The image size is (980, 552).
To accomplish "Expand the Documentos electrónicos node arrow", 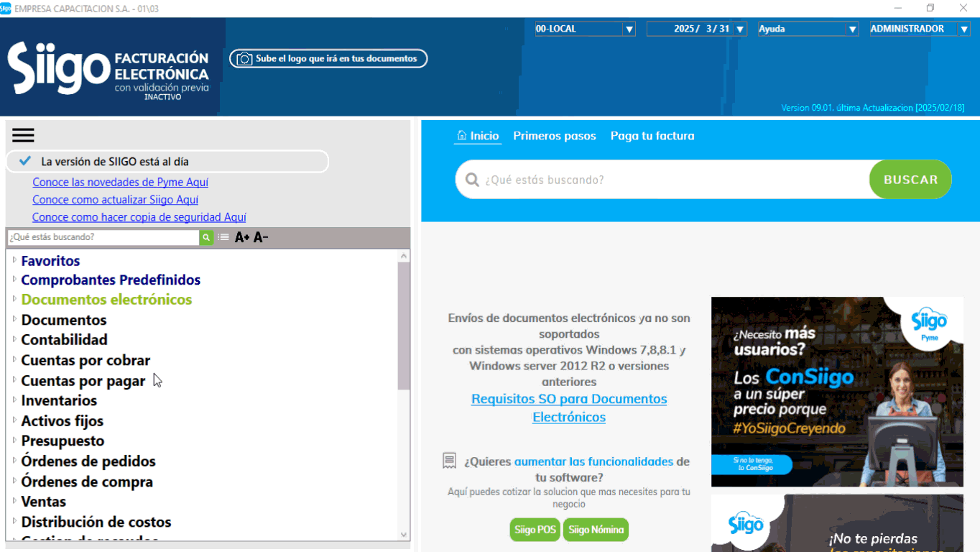I will click(14, 299).
